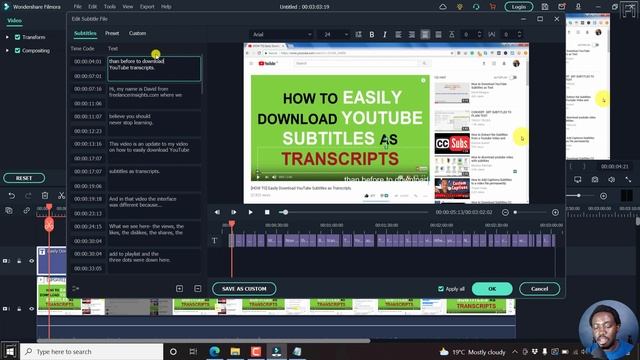Adjust the first spacing value stepper
Image resolution: width=640 pixels, height=360 pixels.
click(479, 35)
